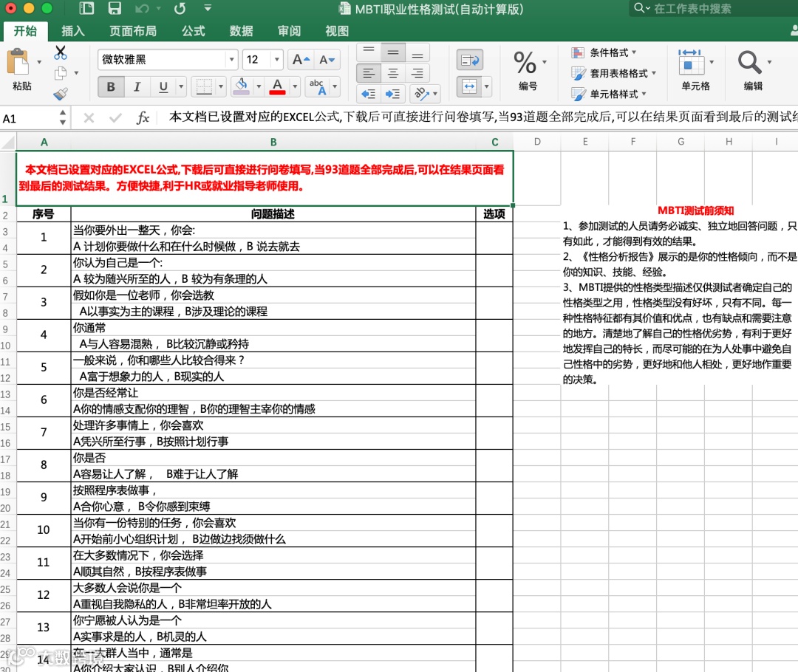This screenshot has width=798, height=672.
Task: Click the Cut scissors icon
Action: coord(61,52)
